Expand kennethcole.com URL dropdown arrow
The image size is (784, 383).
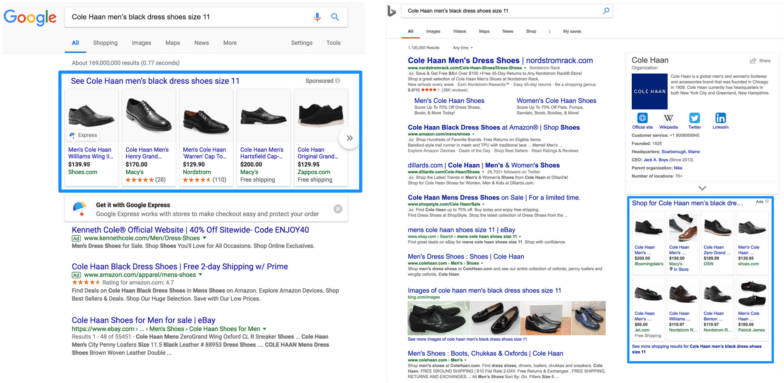click(x=204, y=238)
